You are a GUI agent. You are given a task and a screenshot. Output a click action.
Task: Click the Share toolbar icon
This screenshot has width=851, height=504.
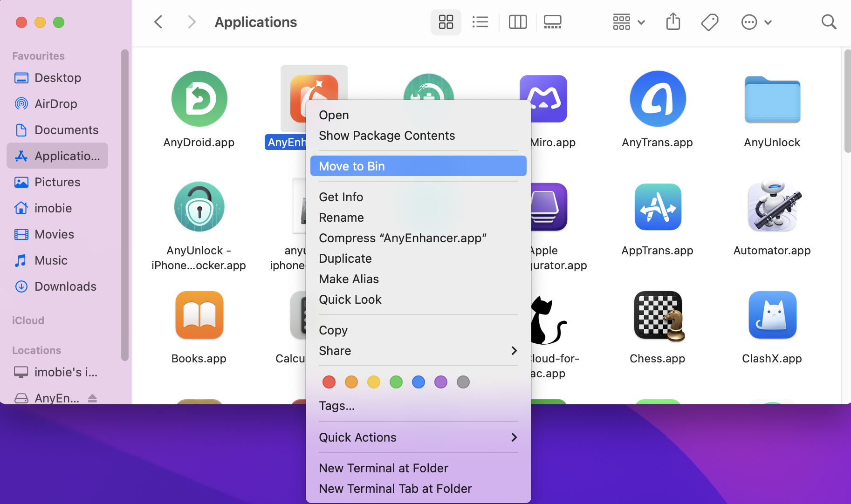pyautogui.click(x=673, y=22)
